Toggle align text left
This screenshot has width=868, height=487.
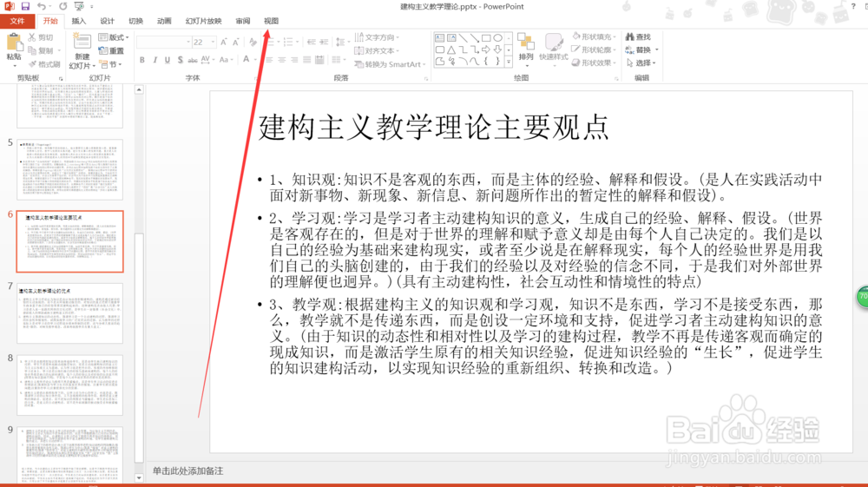(x=269, y=60)
